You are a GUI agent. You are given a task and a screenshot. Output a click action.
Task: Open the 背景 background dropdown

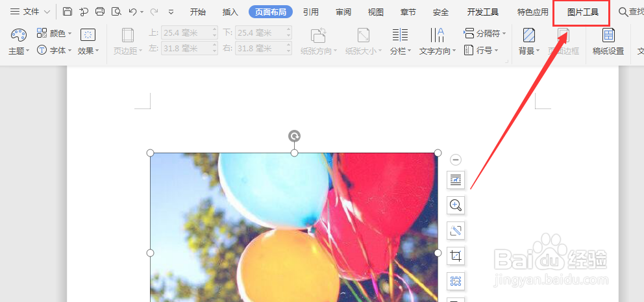(x=529, y=42)
